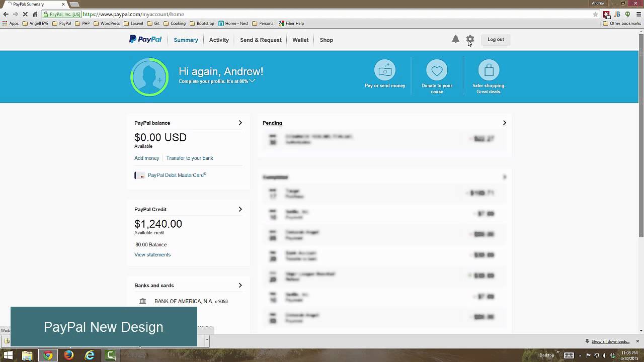The height and width of the screenshot is (362, 644).
Task: Click BANK OF AMERICA, N.A. x-9393 entry
Action: click(191, 301)
